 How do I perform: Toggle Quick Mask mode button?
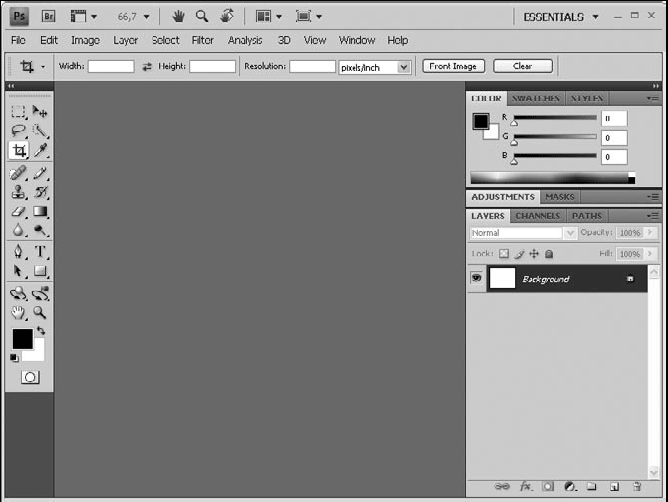coord(30,377)
